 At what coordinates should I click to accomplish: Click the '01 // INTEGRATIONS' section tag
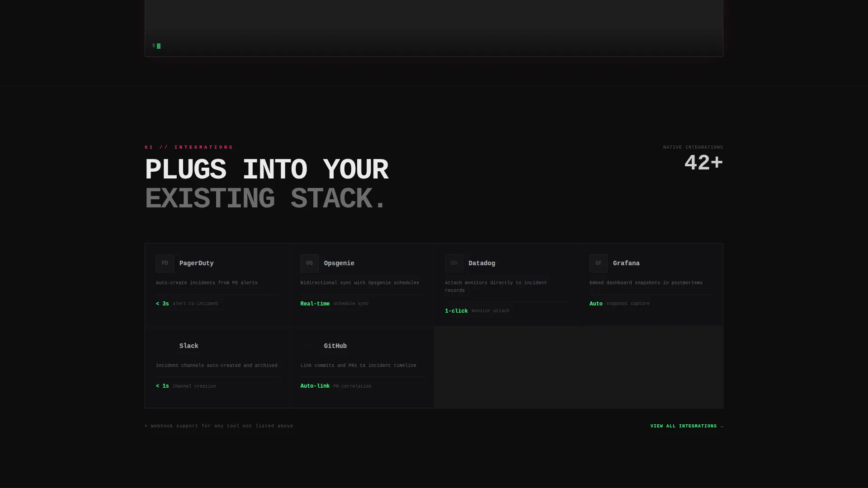(x=189, y=147)
